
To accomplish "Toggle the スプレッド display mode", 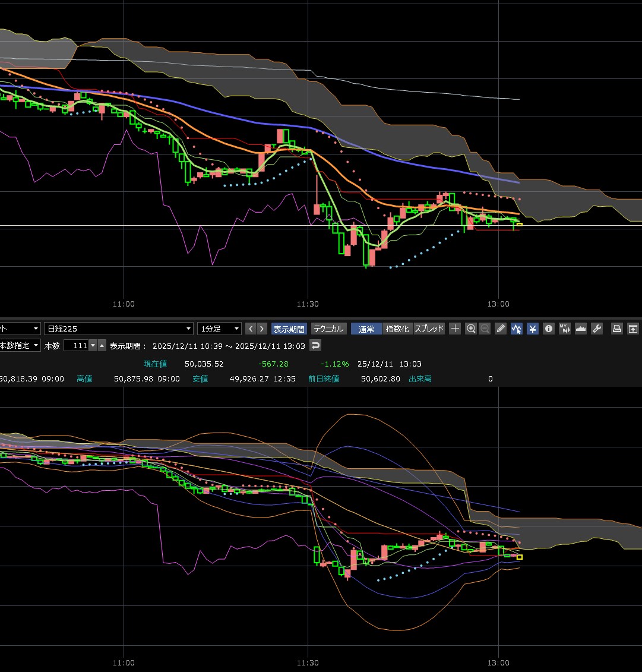I will (x=429, y=329).
